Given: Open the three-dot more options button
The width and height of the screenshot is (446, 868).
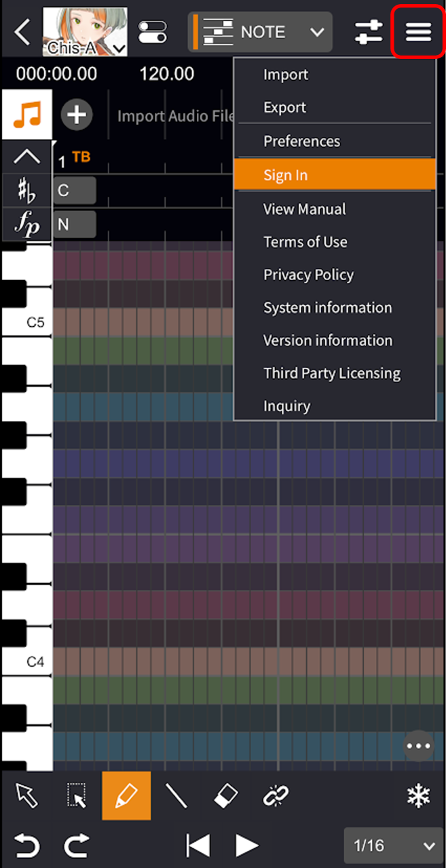Looking at the screenshot, I should tap(419, 747).
